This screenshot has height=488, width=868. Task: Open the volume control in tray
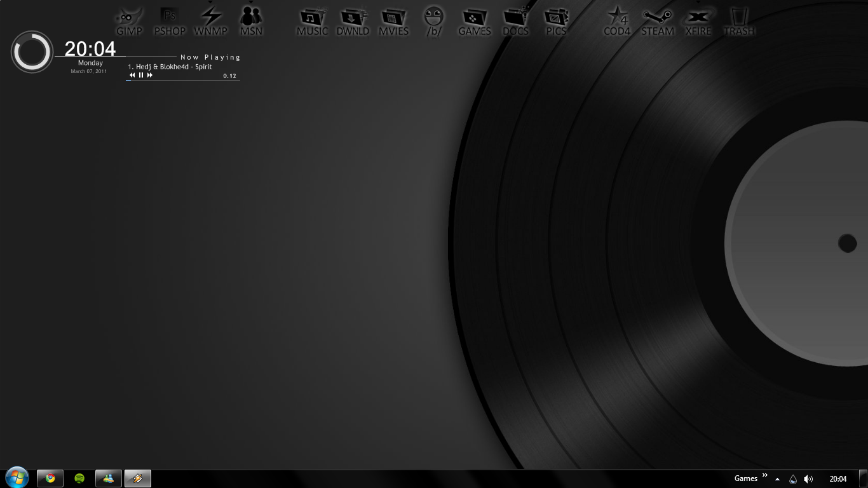[x=808, y=479]
